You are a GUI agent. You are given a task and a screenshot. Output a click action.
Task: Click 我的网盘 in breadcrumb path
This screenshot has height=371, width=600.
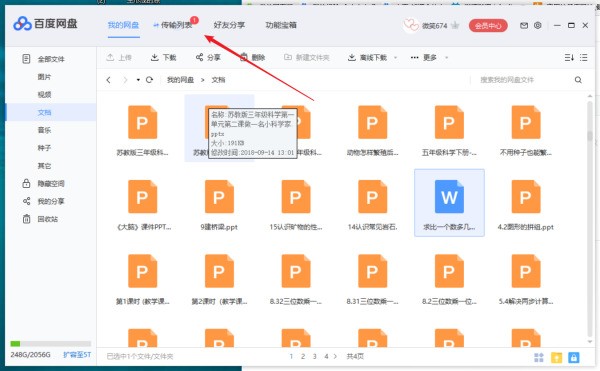pos(180,80)
